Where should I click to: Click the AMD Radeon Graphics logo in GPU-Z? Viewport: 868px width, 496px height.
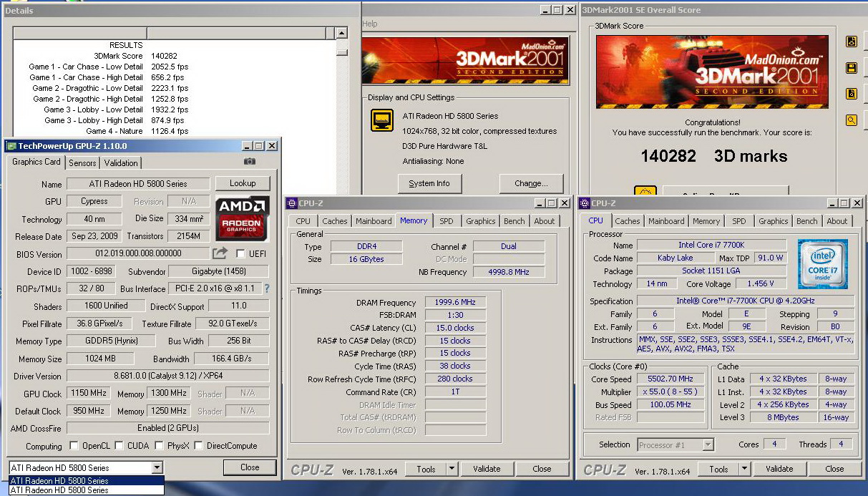243,218
